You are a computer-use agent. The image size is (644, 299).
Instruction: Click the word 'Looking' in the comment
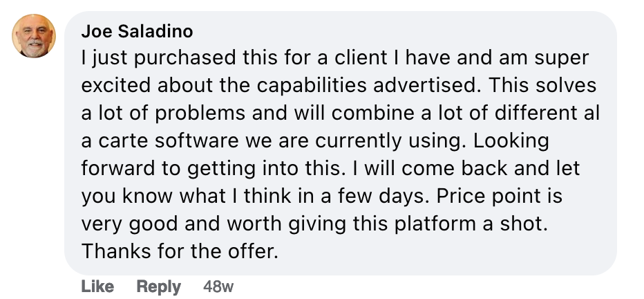coord(511,141)
